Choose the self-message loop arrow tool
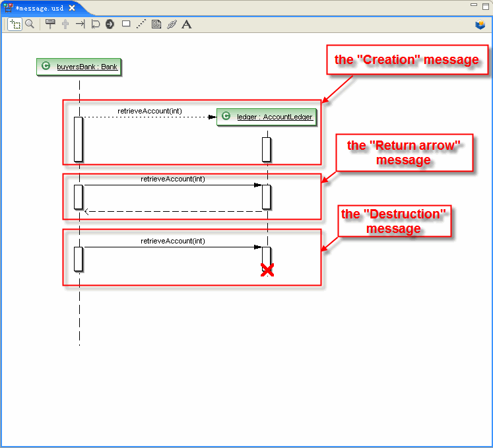 95,24
